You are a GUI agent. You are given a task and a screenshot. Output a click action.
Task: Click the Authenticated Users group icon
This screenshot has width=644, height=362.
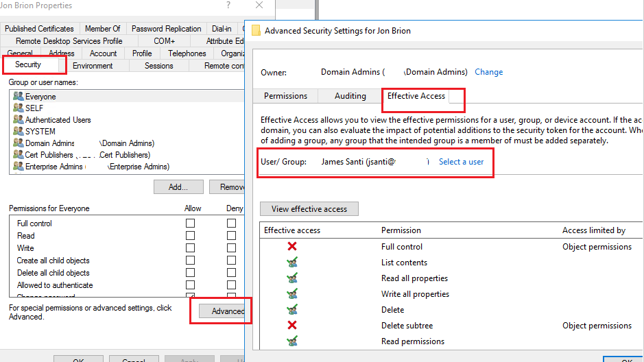(18, 120)
